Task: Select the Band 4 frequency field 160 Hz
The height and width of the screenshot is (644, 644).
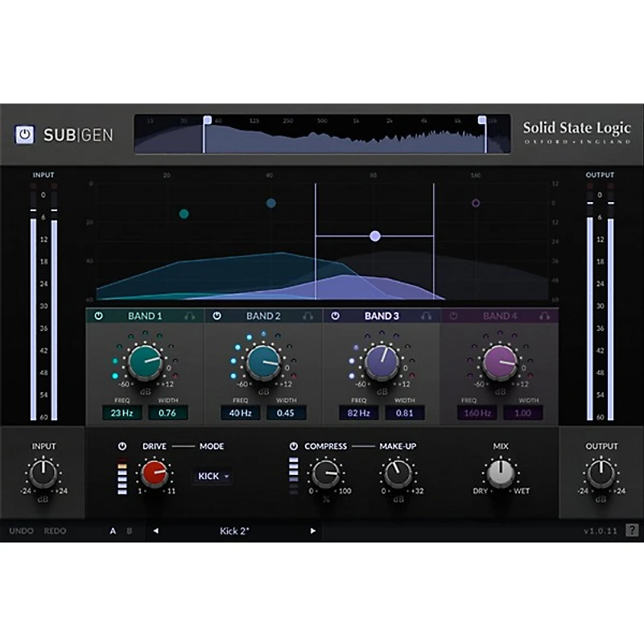Action: point(477,413)
